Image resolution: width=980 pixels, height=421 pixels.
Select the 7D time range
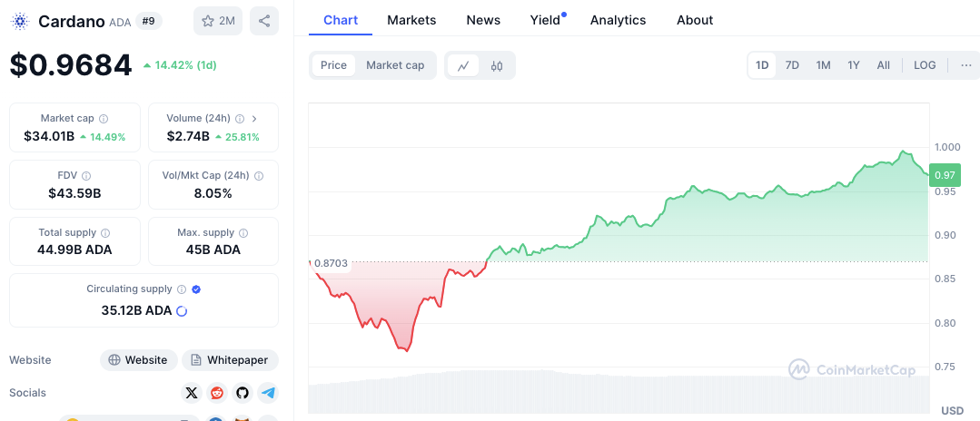(792, 65)
